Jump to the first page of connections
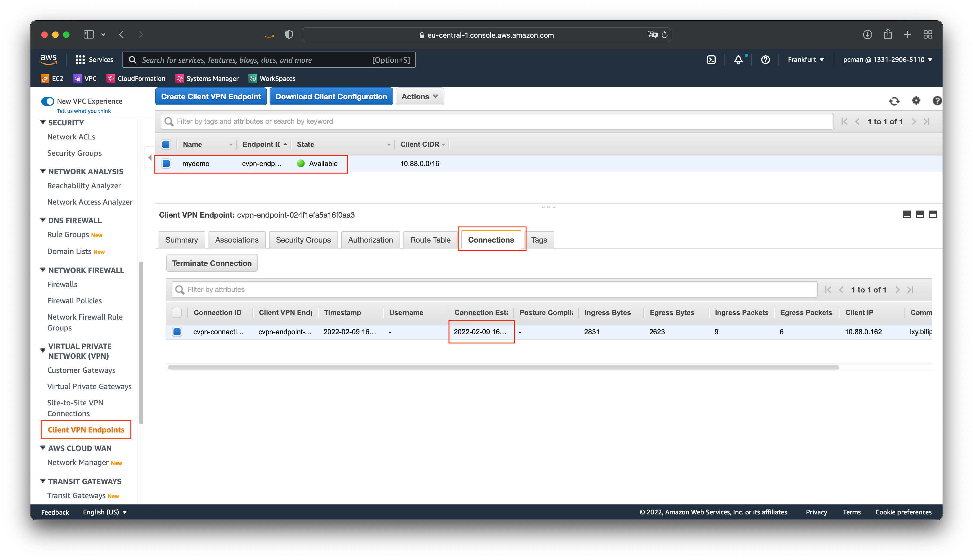This screenshot has height=560, width=973. coord(828,289)
